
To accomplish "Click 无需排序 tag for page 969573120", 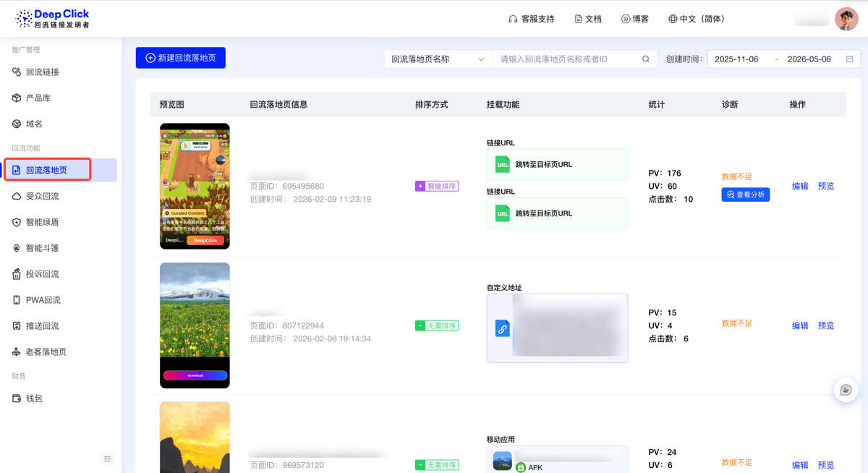I will 437,465.
